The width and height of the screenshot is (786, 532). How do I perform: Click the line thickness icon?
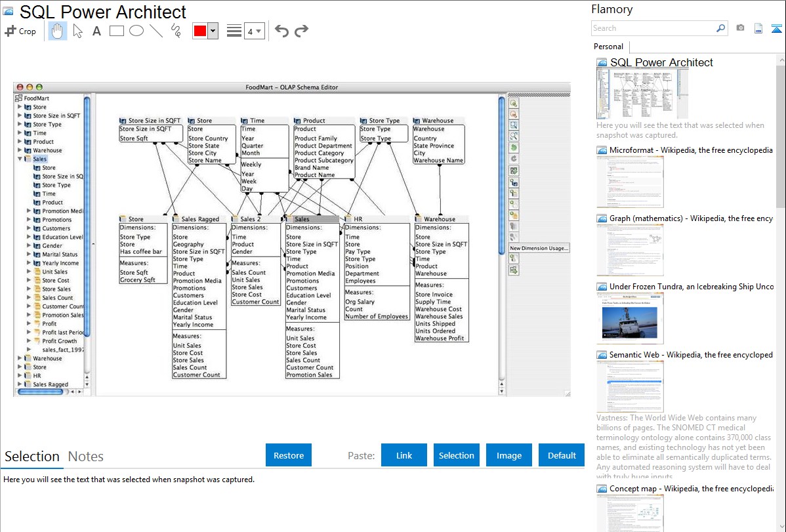pos(234,31)
